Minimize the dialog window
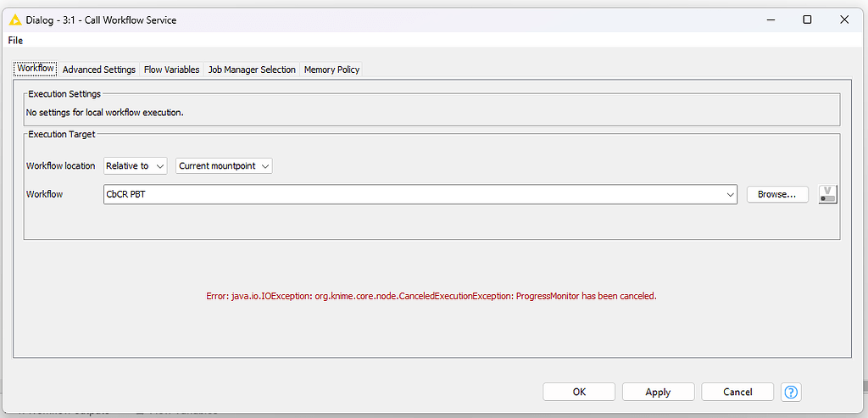 coord(770,20)
